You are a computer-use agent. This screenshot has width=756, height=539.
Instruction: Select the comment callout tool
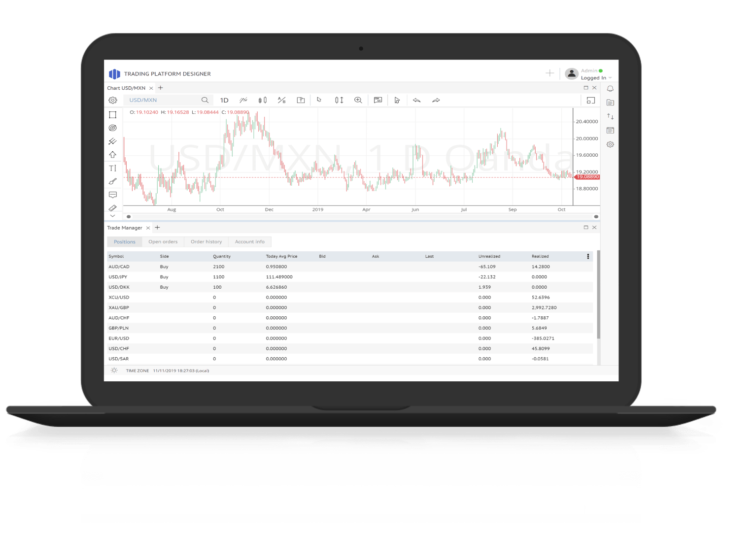(113, 195)
